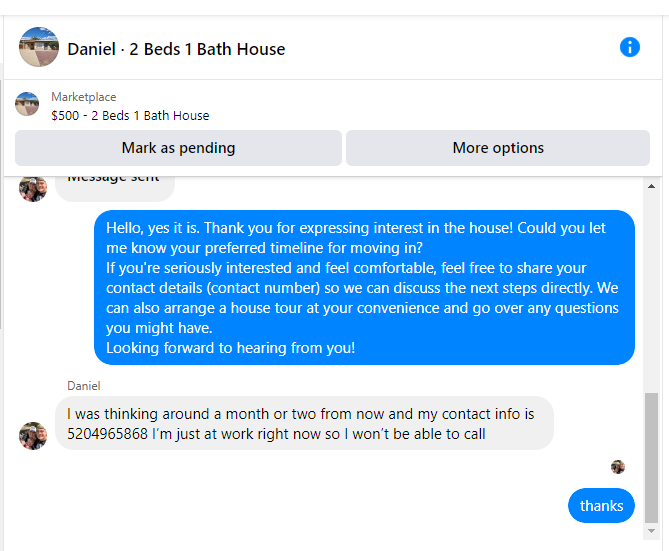669x551 pixels.
Task: Click the scrollbar up arrow in the chat
Action: tap(652, 186)
